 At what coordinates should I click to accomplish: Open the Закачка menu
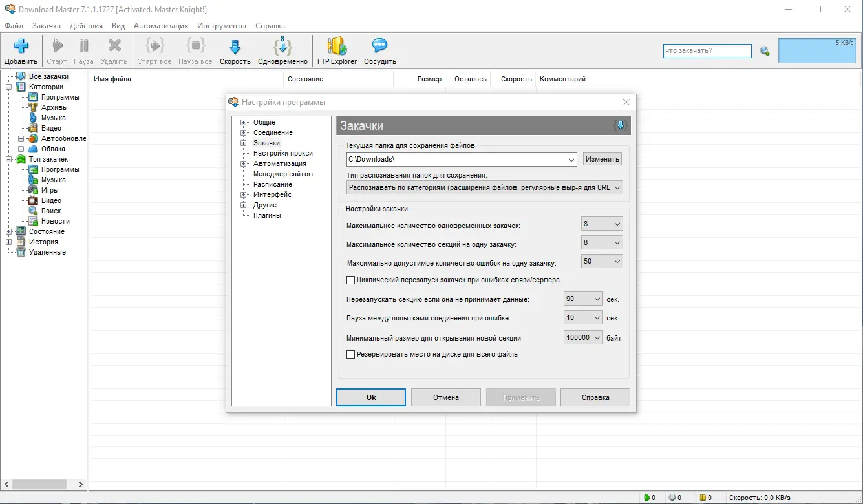point(47,26)
